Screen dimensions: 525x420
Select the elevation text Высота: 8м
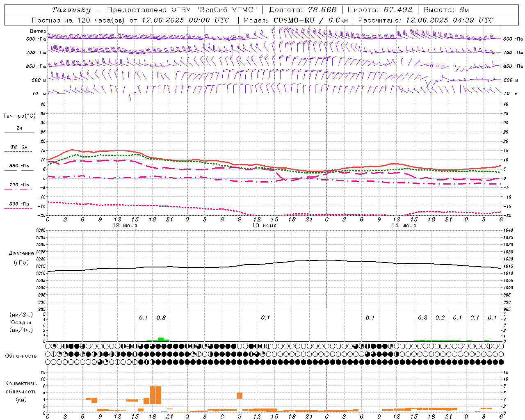pos(446,10)
